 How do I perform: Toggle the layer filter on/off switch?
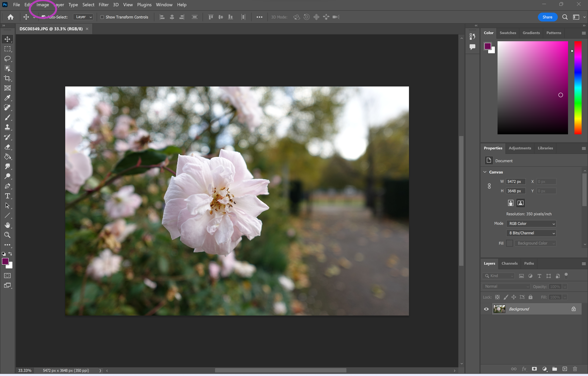point(566,276)
